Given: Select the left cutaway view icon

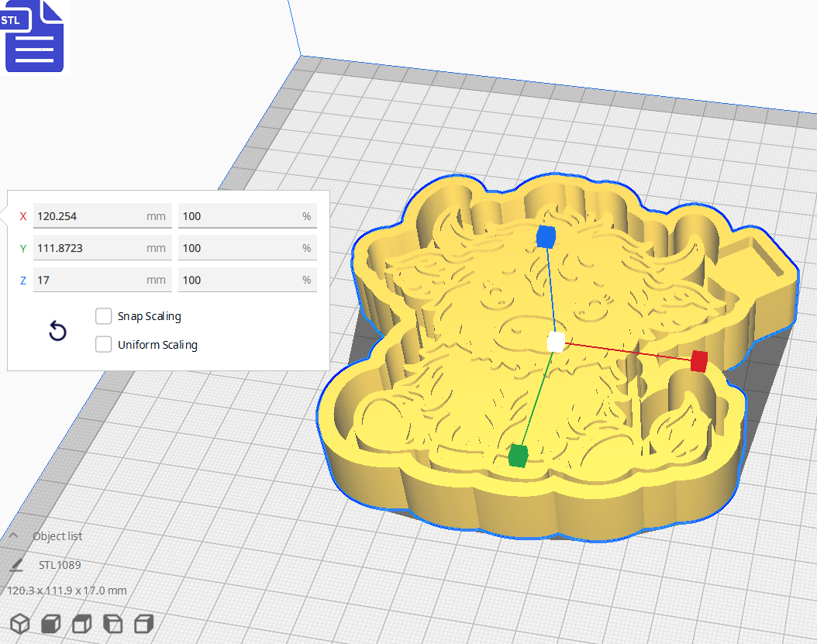Looking at the screenshot, I should point(81,623).
